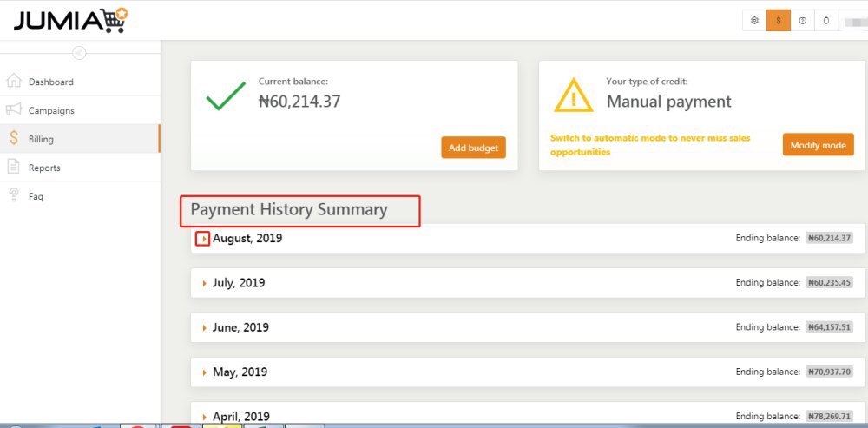Click the orange dollar billing icon in header
Screen dimensions: 868x428
tap(779, 21)
